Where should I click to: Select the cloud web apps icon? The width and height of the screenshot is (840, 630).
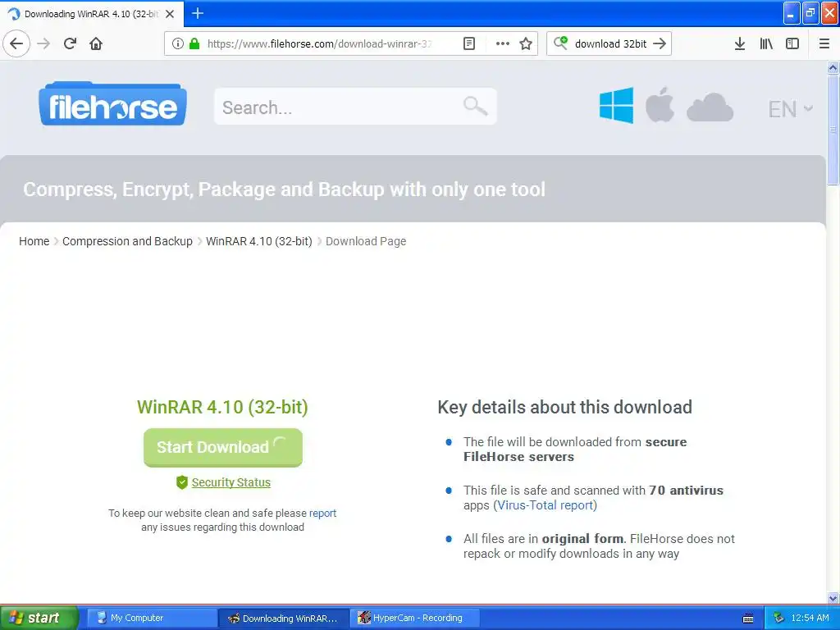[710, 107]
